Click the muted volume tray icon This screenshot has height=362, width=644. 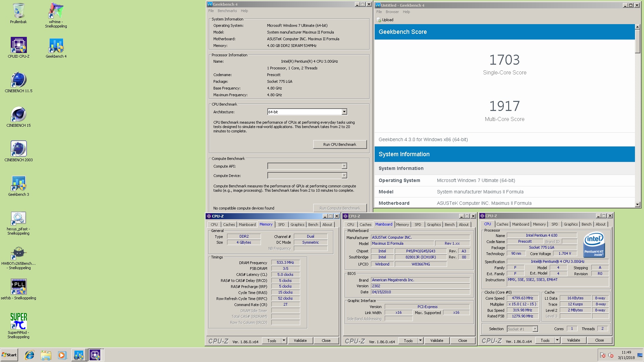click(x=611, y=355)
